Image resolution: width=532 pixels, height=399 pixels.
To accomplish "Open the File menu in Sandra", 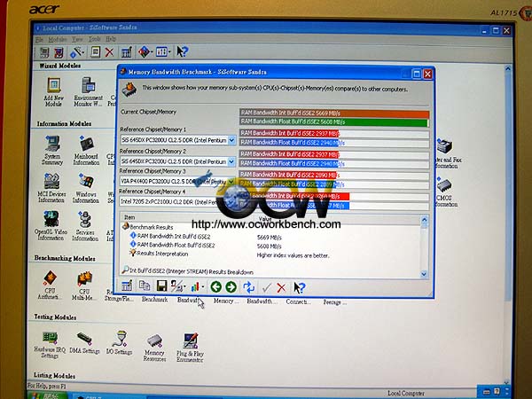I will (x=39, y=39).
